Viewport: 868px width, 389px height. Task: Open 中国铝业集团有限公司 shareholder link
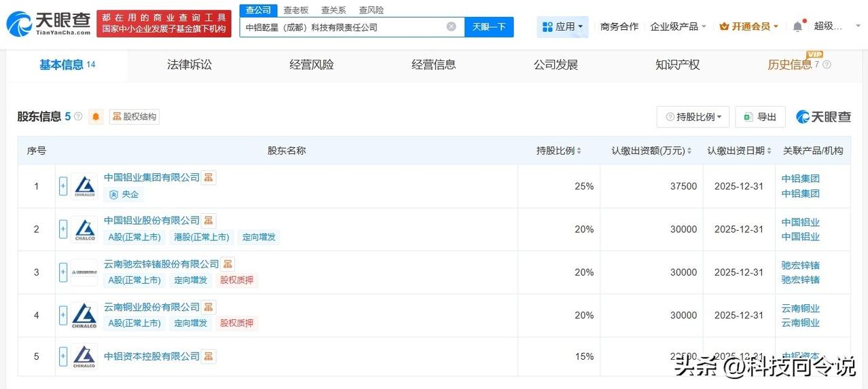[152, 177]
